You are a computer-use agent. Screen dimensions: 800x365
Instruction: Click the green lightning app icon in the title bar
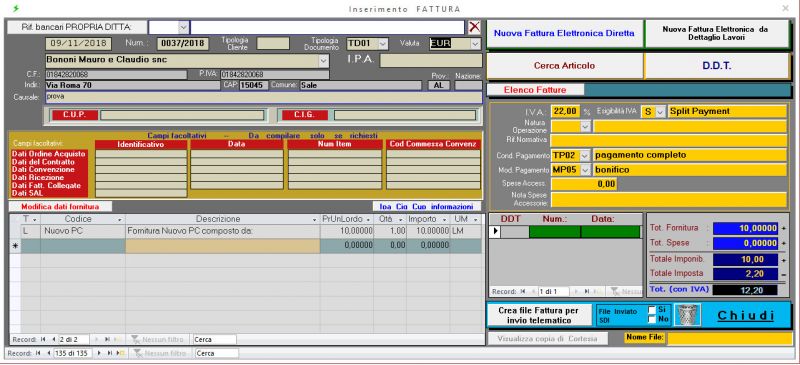[16, 8]
